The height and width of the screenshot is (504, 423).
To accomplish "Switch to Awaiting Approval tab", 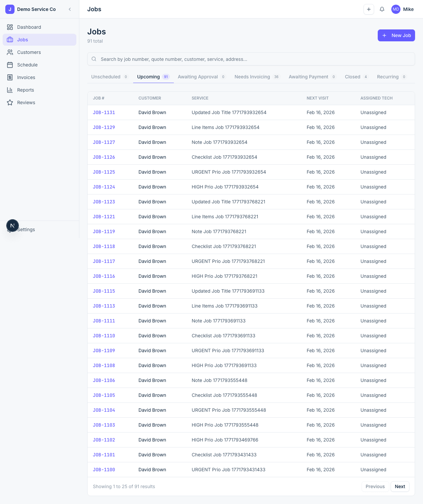I will (202, 77).
